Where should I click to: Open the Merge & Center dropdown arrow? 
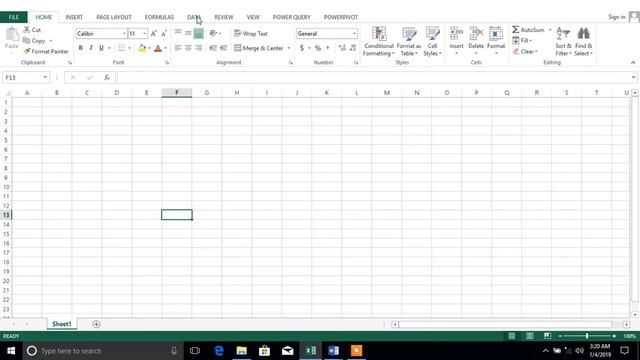(289, 48)
